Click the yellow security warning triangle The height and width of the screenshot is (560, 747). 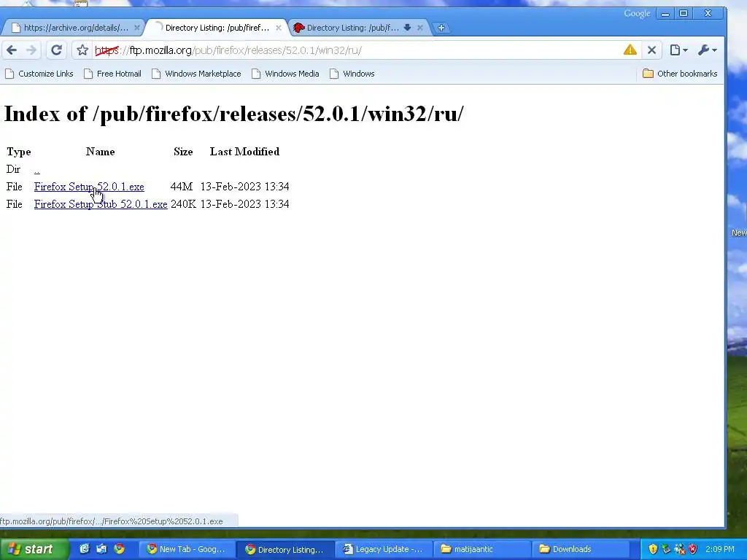(630, 50)
